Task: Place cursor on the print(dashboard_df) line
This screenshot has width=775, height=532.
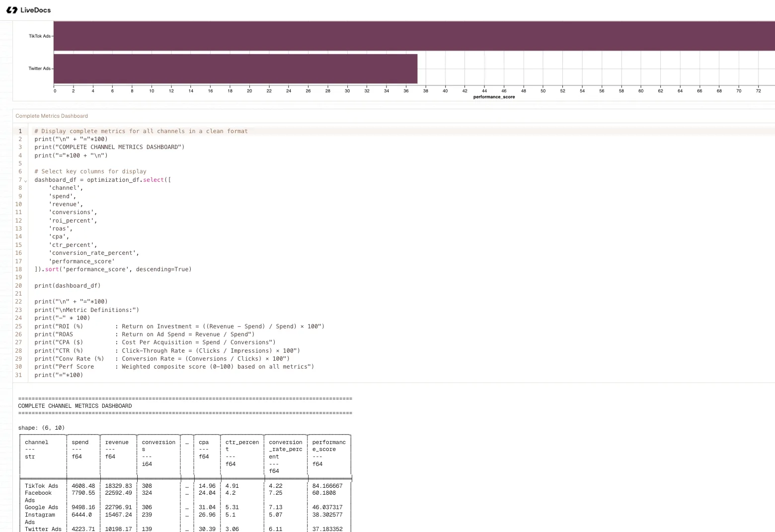Action: pyautogui.click(x=67, y=286)
